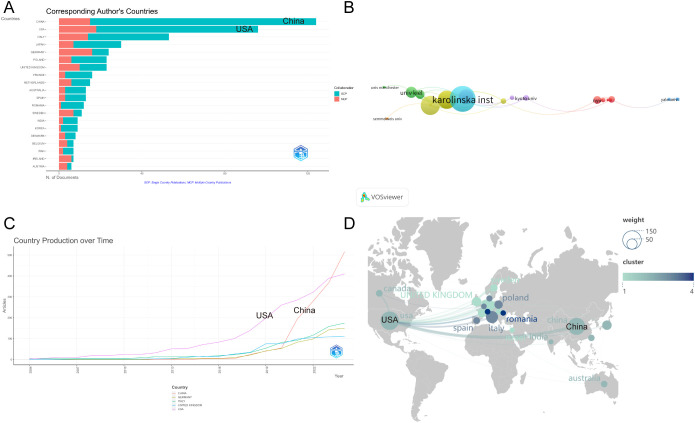Click the canada node on the map
This screenshot has height=423, width=695.
point(379,293)
